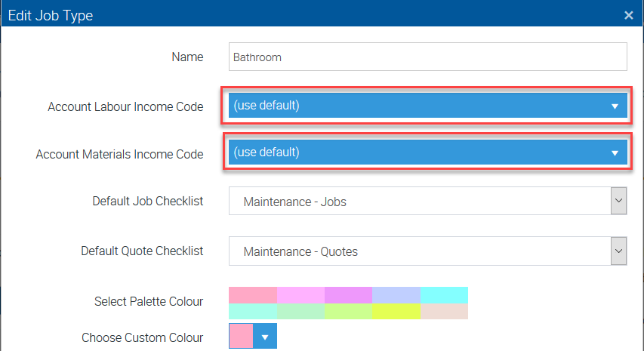Select the pink palette colour swatch

253,294
